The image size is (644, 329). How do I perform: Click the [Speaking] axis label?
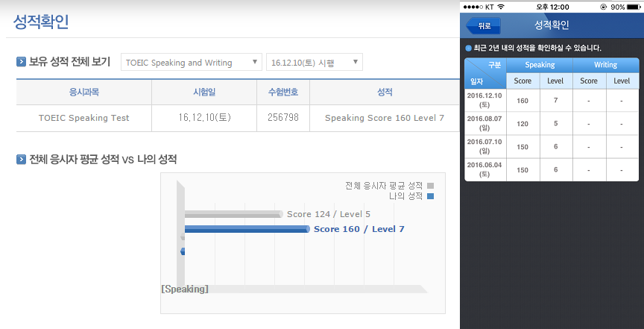[185, 289]
